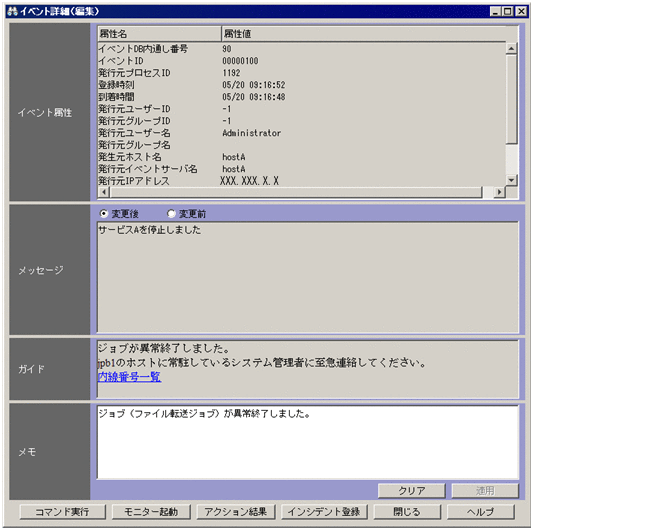Image resolution: width=663 pixels, height=531 pixels.
Task: Click the disabled 適用 button
Action: (485, 490)
